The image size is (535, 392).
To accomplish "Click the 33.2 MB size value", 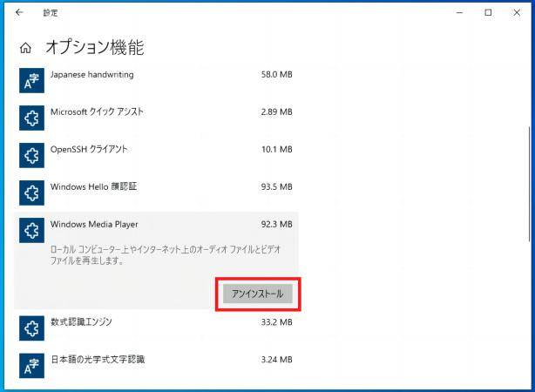I will (x=277, y=322).
